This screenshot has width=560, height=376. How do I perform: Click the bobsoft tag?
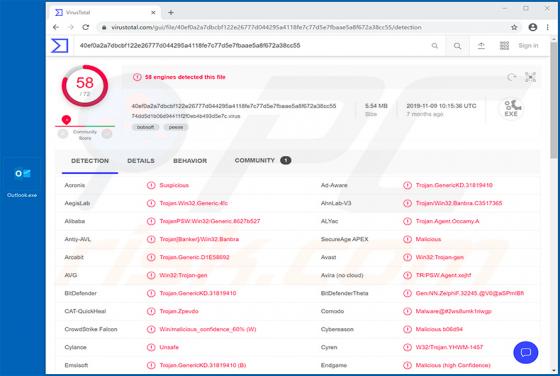tap(145, 127)
